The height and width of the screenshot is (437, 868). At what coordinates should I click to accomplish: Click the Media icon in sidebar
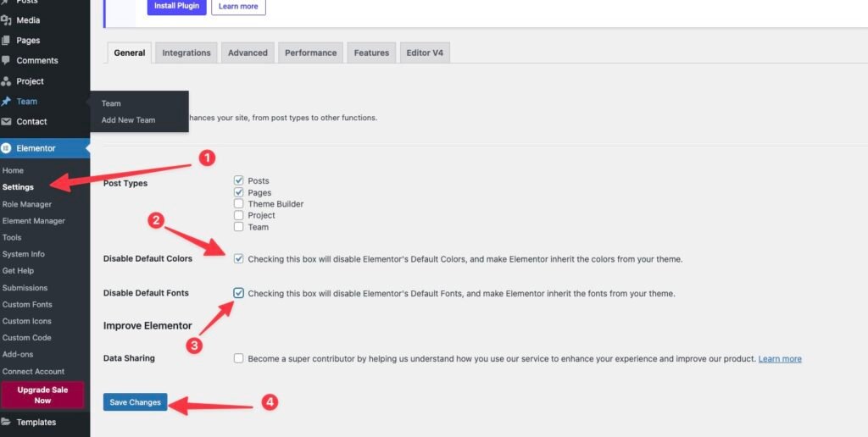coord(7,20)
